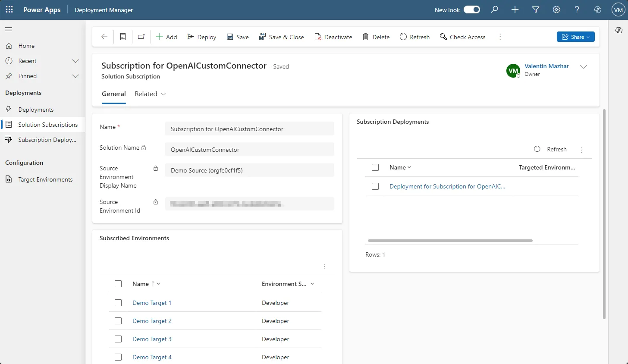Open Demo Target 4 link
Viewport: 628px width, 364px height.
pyautogui.click(x=152, y=357)
